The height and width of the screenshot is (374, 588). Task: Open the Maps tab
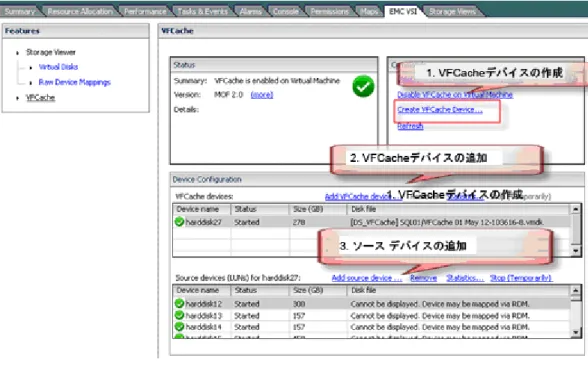[x=369, y=11]
